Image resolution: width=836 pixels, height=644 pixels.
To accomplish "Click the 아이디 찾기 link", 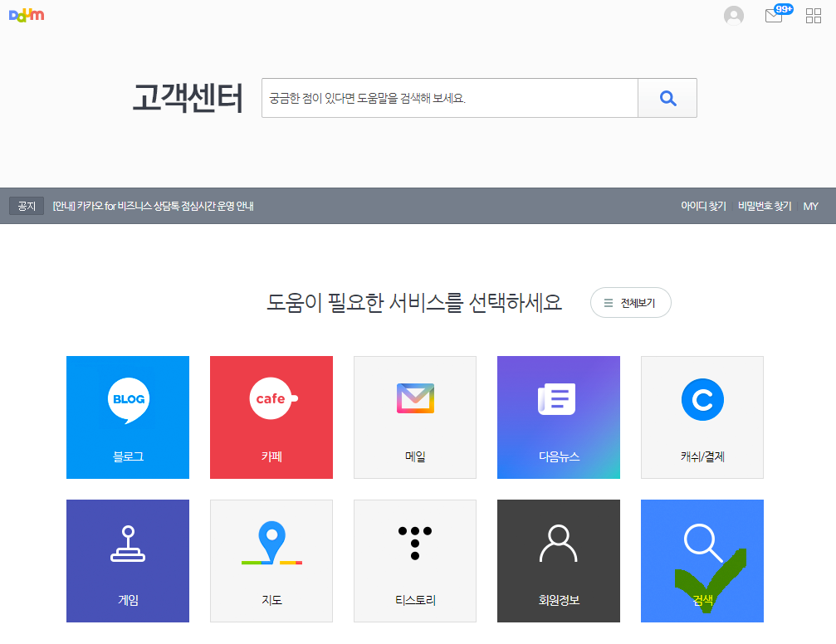I will pos(703,206).
